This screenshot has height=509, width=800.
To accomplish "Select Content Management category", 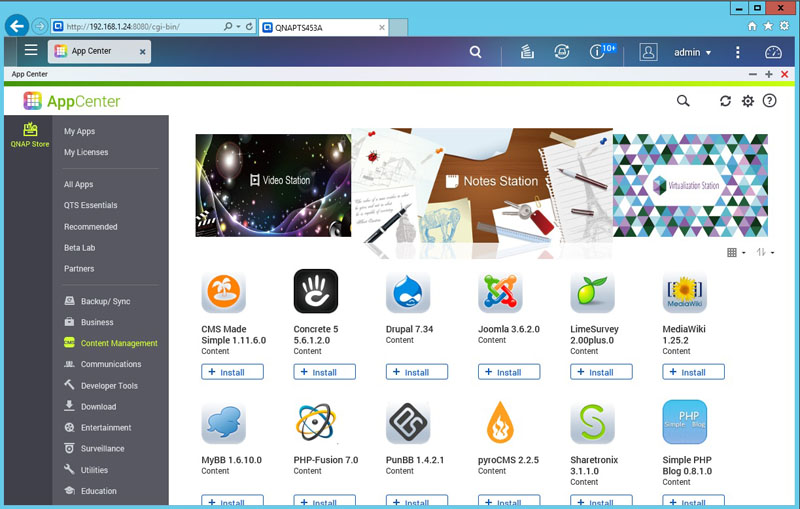I will click(x=111, y=343).
